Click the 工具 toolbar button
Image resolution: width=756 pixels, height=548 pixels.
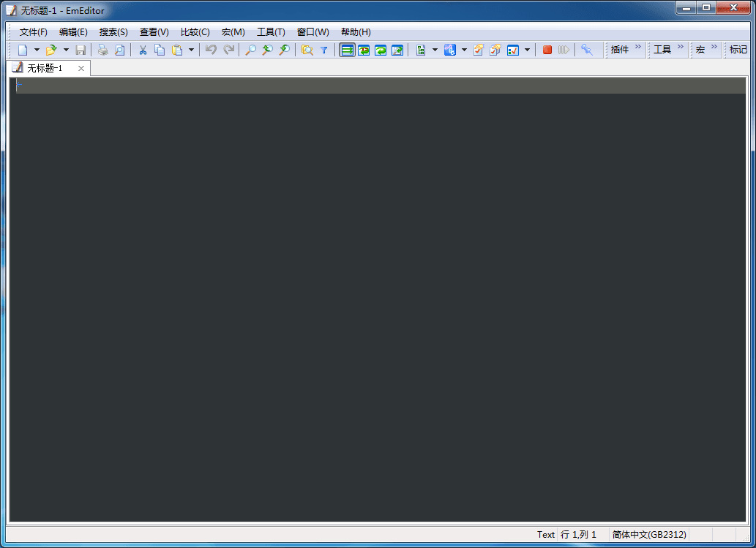663,49
